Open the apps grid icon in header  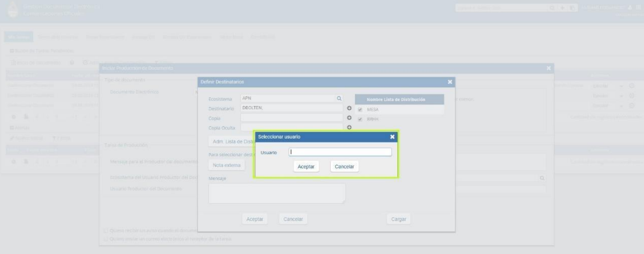click(x=638, y=7)
